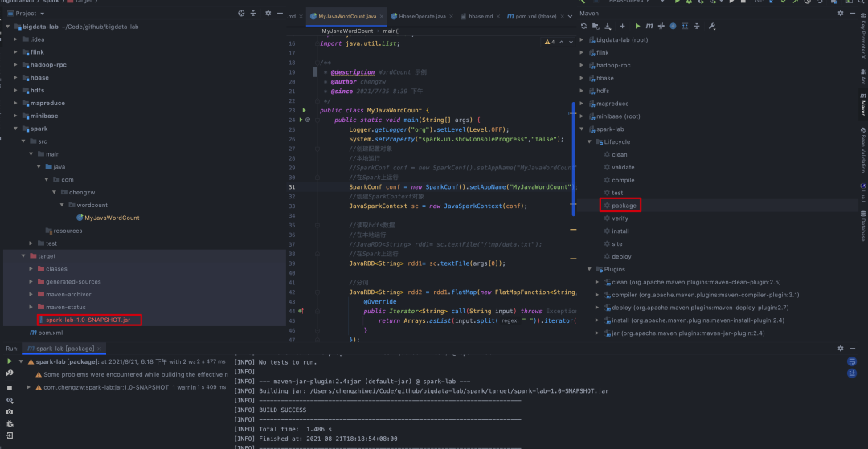
Task: Hide the Maven tool window
Action: [853, 14]
